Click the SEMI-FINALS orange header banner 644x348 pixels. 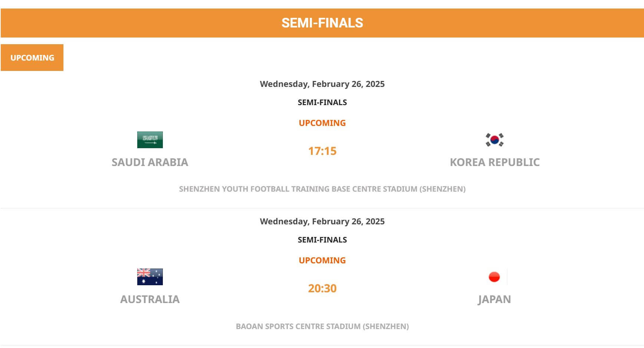pos(322,23)
